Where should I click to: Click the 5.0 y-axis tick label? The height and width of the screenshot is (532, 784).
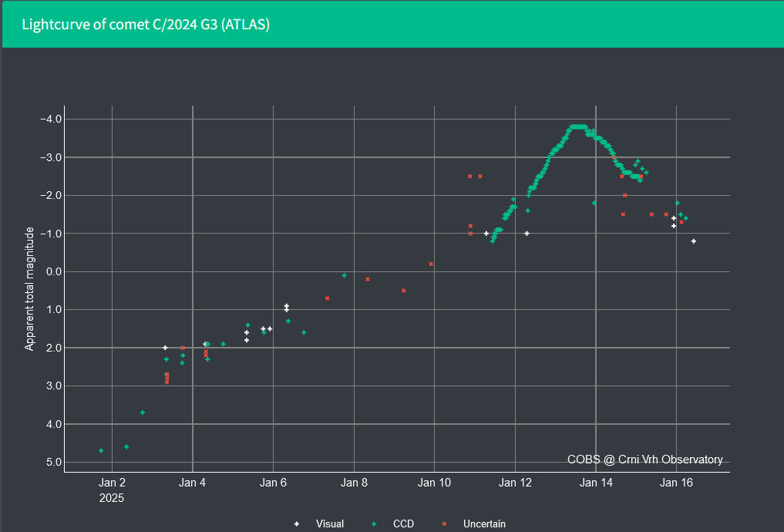pyautogui.click(x=54, y=462)
